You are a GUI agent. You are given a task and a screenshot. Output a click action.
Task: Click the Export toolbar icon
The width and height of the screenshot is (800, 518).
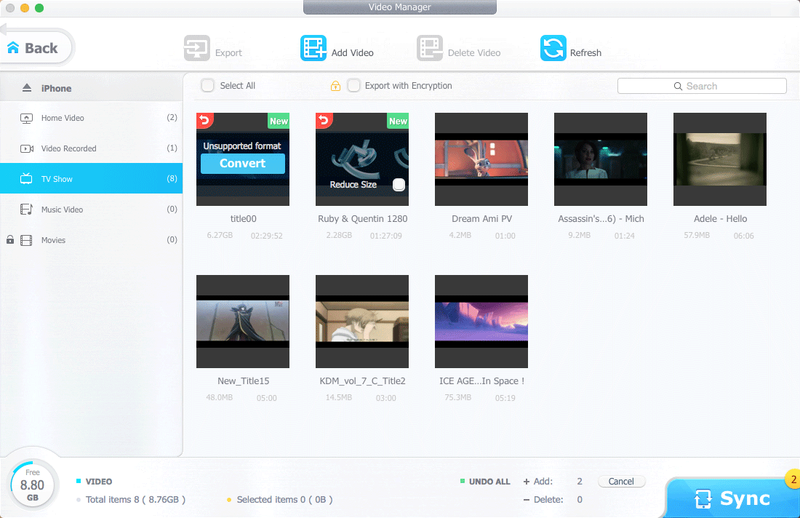point(196,48)
